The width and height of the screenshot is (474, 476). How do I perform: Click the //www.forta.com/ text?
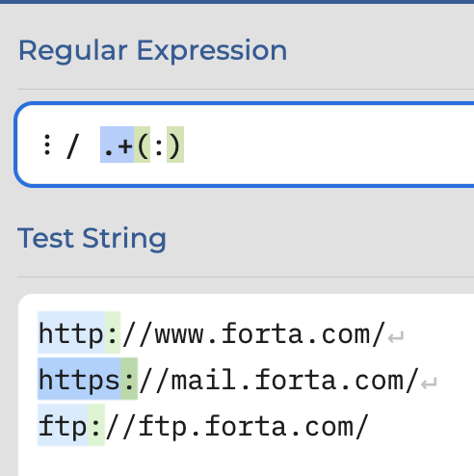click(253, 334)
